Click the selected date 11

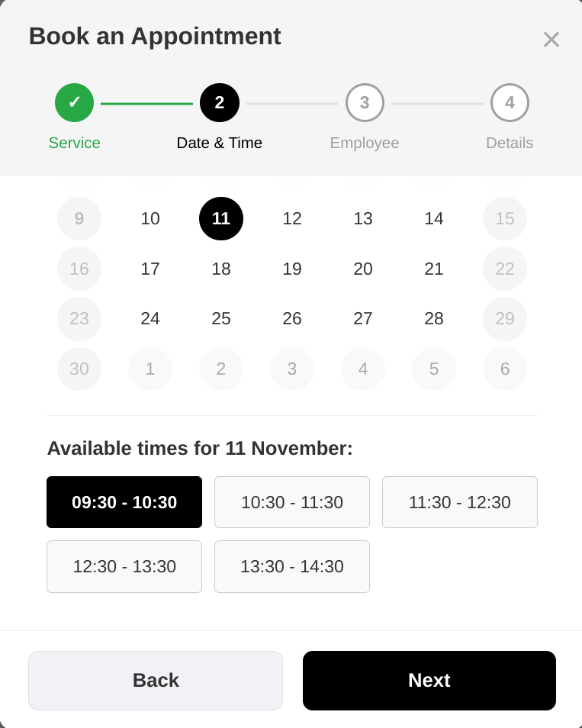pos(221,219)
